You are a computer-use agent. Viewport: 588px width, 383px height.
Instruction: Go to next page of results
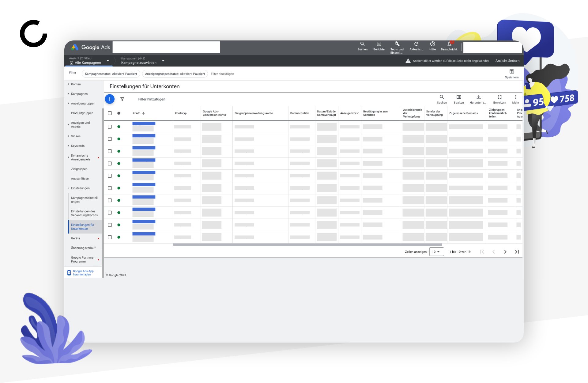[x=505, y=252]
